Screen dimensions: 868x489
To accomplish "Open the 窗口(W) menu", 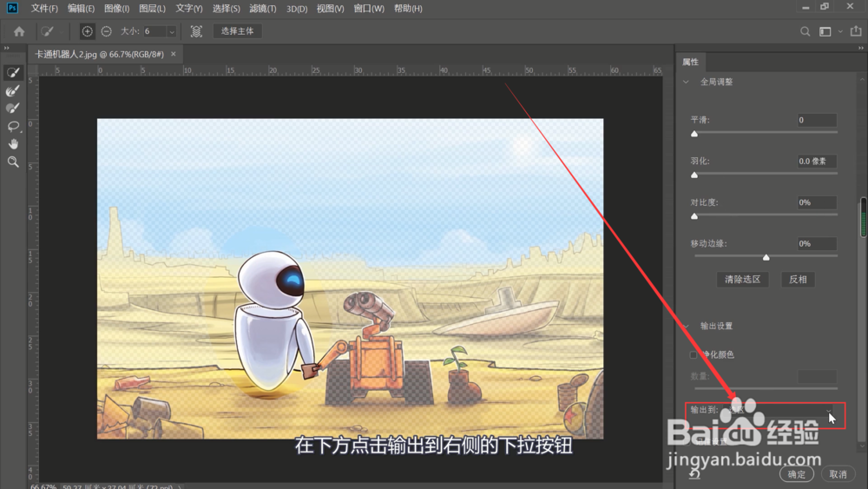I will 369,9.
